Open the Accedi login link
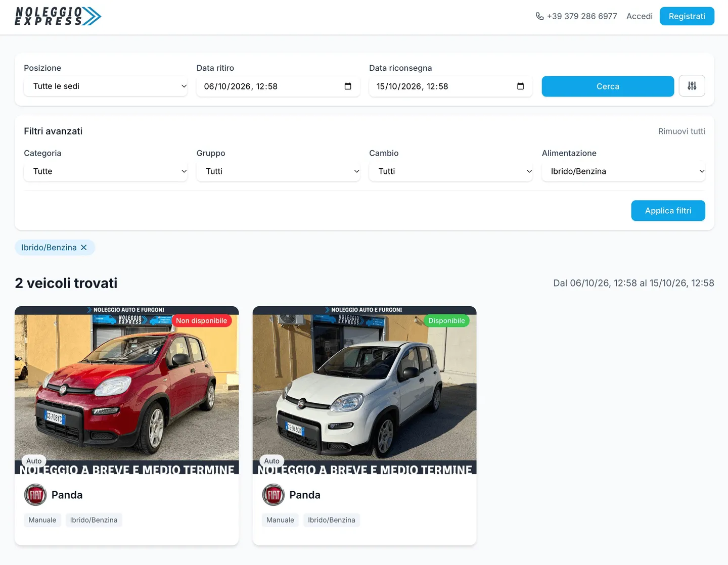The image size is (728, 565). tap(640, 16)
